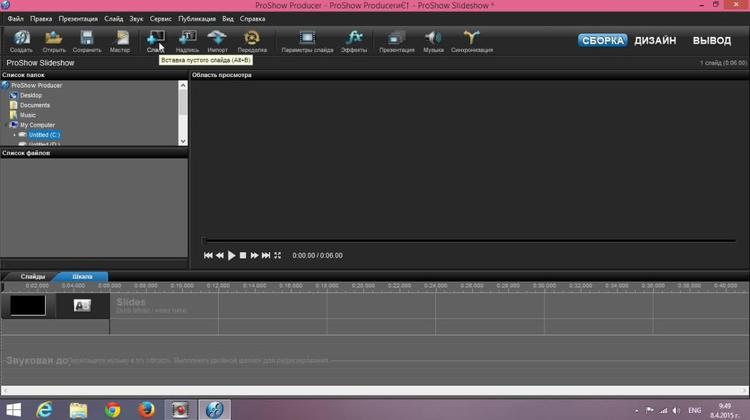Select the black slide thumbnail in timeline
This screenshot has width=750, height=420.
click(x=28, y=306)
